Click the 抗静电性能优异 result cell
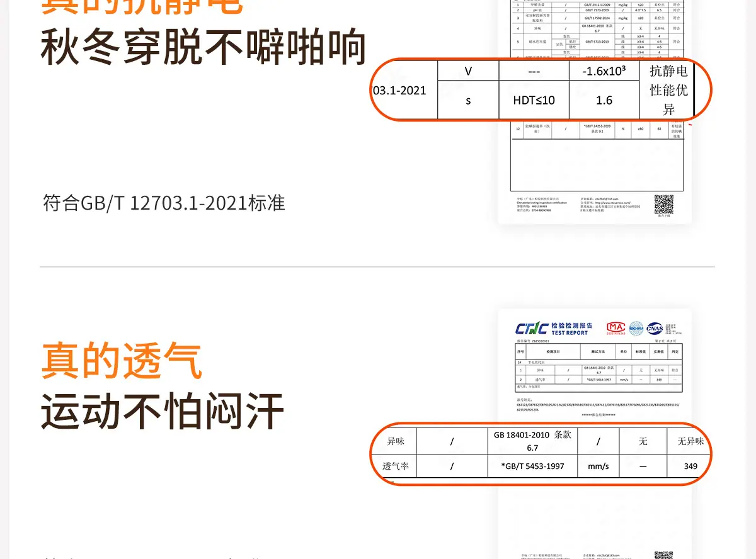756x559 pixels. [668, 90]
